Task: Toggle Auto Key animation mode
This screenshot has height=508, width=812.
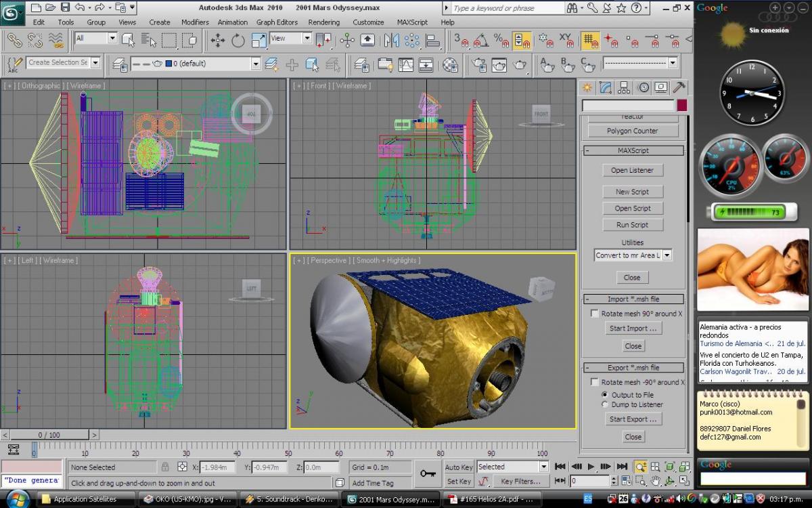Action: coord(459,467)
